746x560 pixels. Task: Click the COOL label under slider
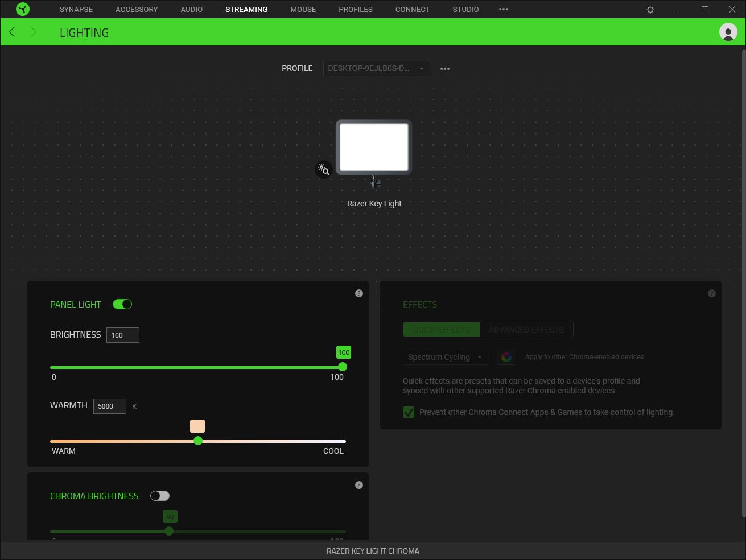click(333, 451)
